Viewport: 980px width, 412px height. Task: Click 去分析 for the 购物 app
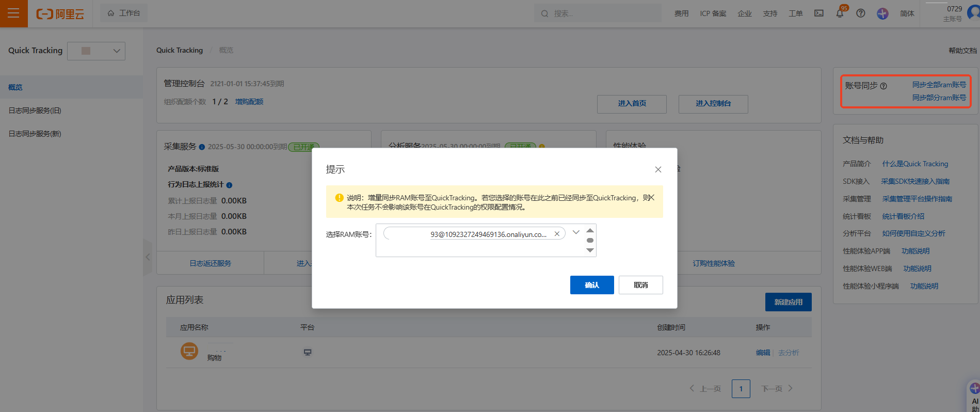pyautogui.click(x=789, y=353)
